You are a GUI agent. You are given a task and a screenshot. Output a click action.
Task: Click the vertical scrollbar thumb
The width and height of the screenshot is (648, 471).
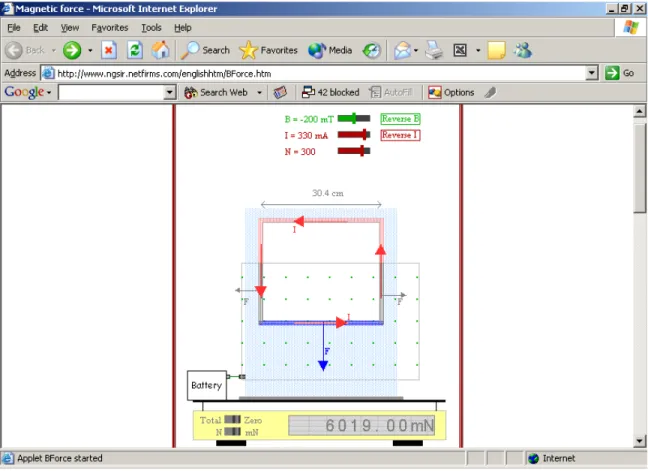639,169
